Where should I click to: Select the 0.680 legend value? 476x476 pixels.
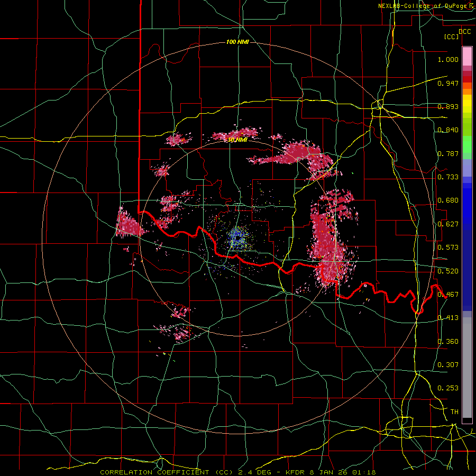click(448, 200)
